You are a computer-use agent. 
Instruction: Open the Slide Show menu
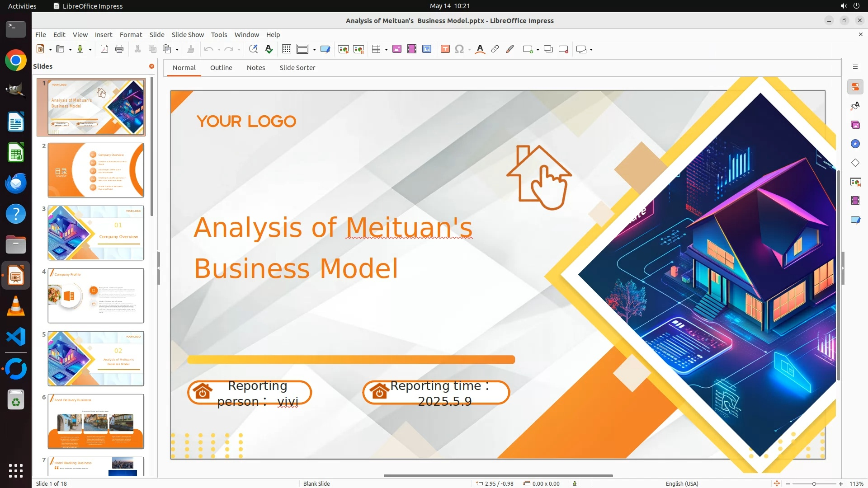(x=188, y=35)
